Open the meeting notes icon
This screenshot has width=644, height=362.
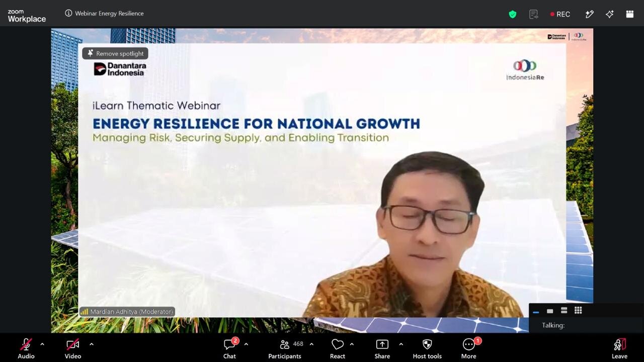click(534, 14)
